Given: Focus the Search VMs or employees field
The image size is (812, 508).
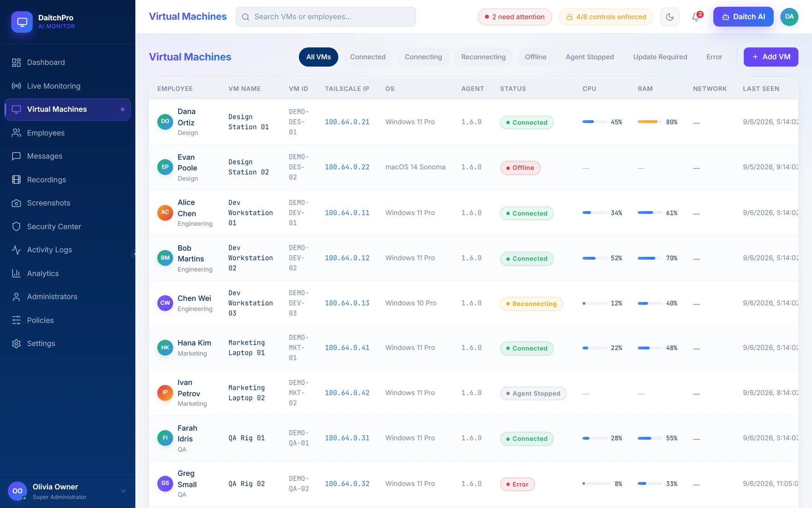Looking at the screenshot, I should tap(326, 17).
